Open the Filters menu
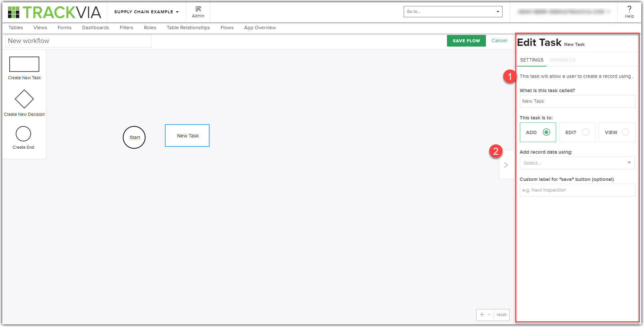 tap(126, 28)
